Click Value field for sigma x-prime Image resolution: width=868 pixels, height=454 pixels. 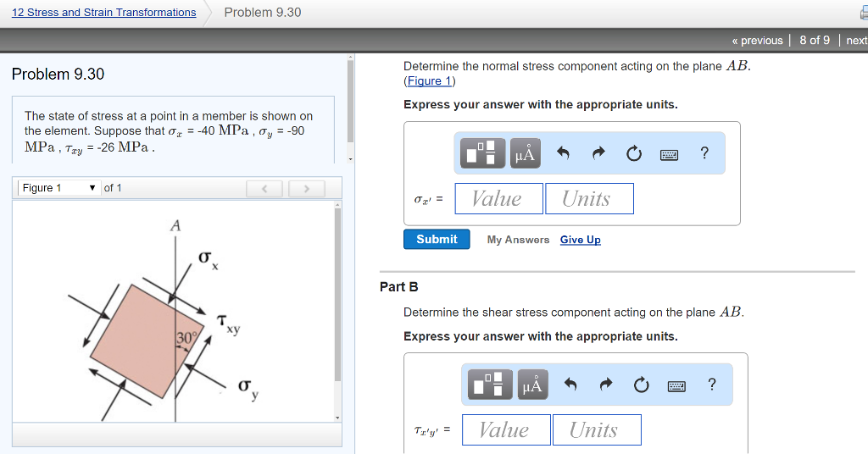tap(498, 198)
